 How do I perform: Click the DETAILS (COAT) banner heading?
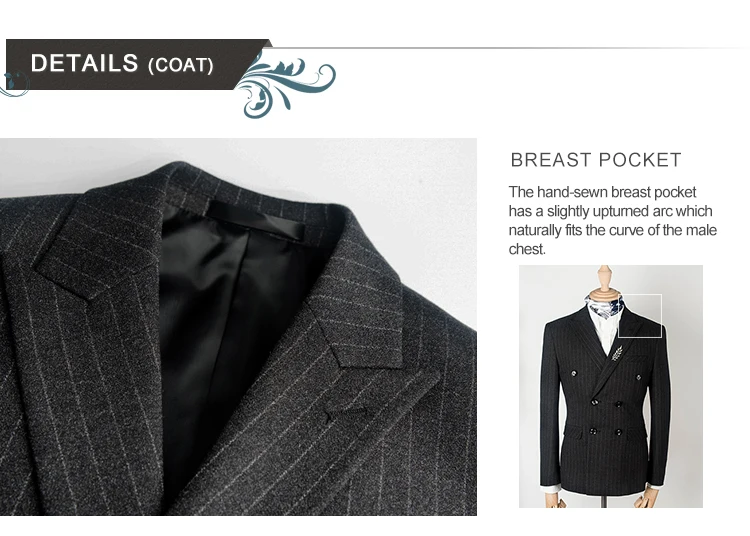122,64
